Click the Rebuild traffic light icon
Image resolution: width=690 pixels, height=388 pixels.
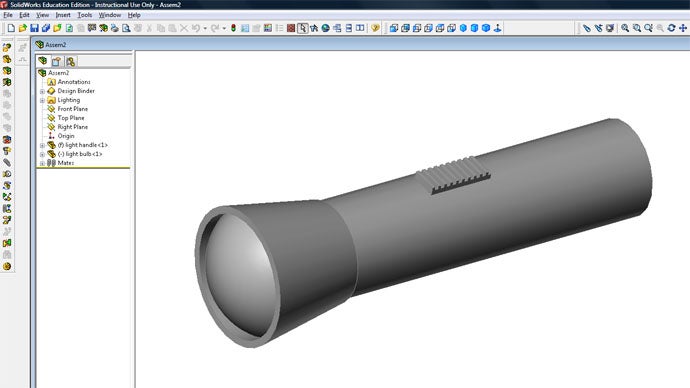[x=233, y=28]
